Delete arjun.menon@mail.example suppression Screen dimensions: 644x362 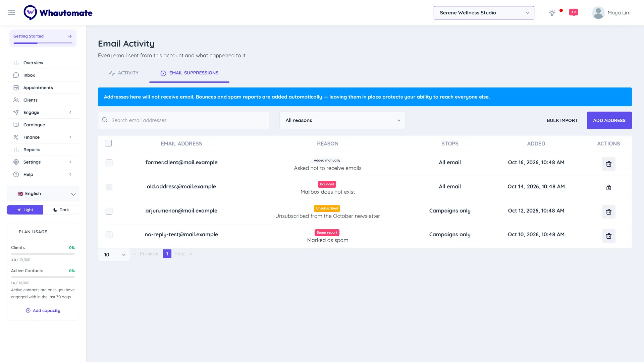click(608, 212)
